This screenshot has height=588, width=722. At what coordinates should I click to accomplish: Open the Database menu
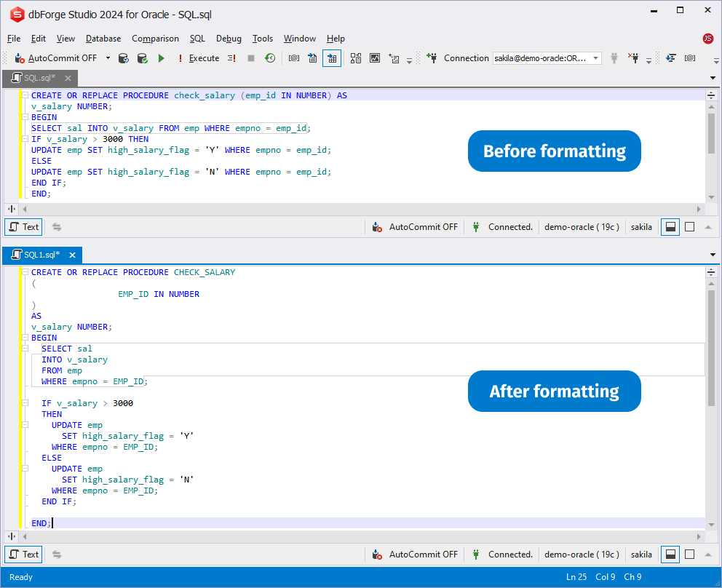coord(103,39)
